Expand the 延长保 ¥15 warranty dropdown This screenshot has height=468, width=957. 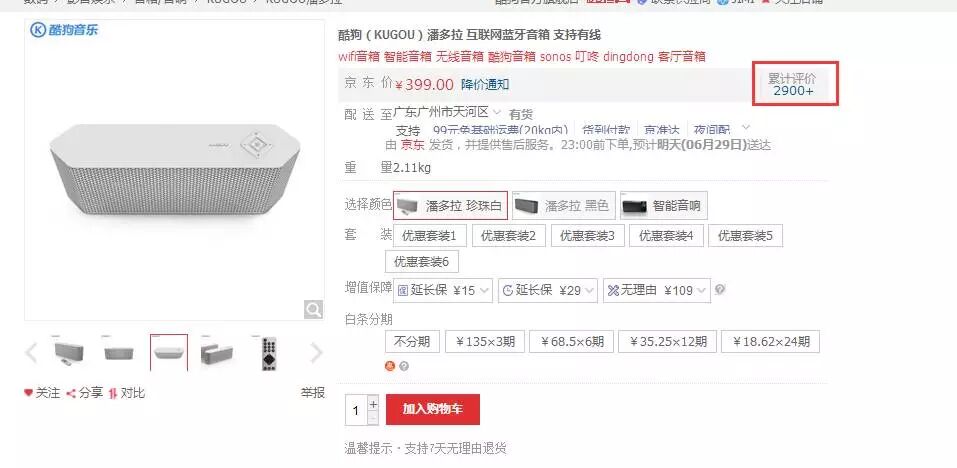(442, 290)
